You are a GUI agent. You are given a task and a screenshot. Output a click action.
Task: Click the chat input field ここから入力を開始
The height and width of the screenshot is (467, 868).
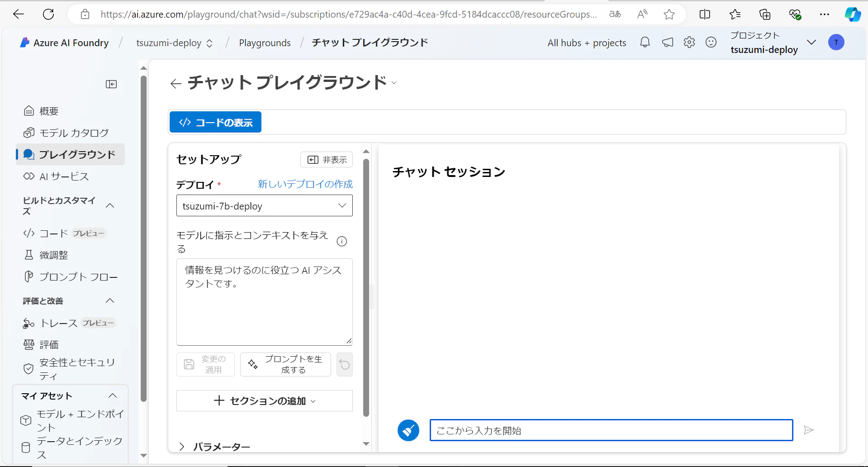(x=611, y=430)
